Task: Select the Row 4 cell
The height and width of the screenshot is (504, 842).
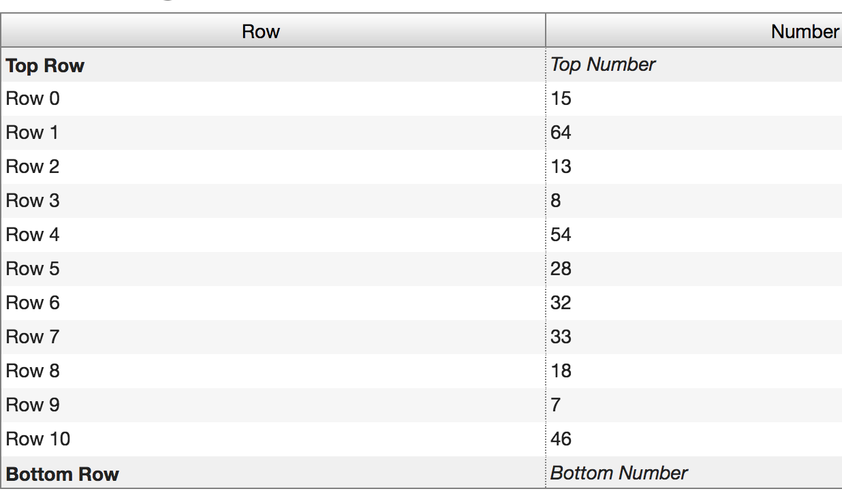Action: point(33,235)
